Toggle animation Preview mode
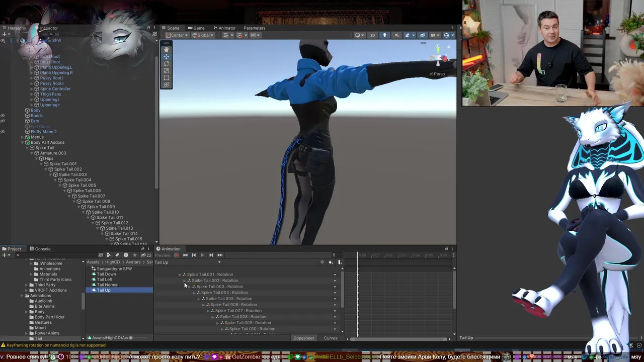Viewport: 644px width, 362px height. pyautogui.click(x=163, y=255)
